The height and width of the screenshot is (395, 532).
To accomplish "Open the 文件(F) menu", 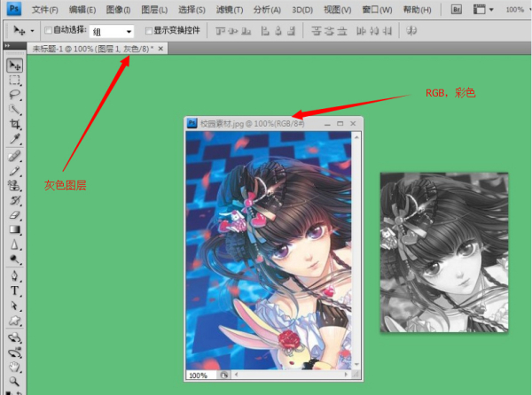I will click(45, 9).
